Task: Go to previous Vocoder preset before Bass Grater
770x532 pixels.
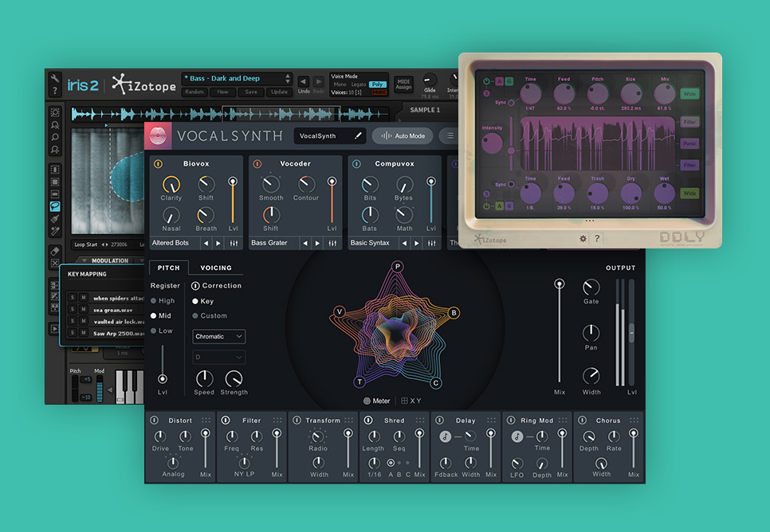Action: 305,243
